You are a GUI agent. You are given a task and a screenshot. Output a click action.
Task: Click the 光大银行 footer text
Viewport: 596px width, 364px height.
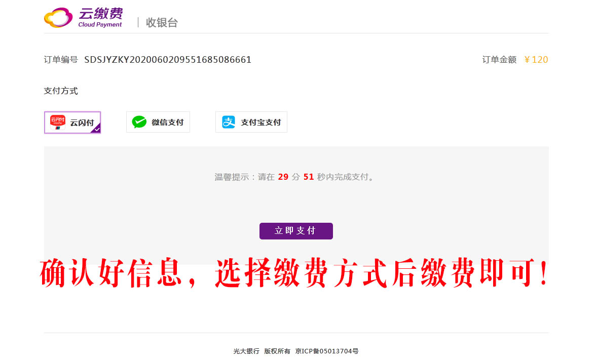click(x=246, y=351)
